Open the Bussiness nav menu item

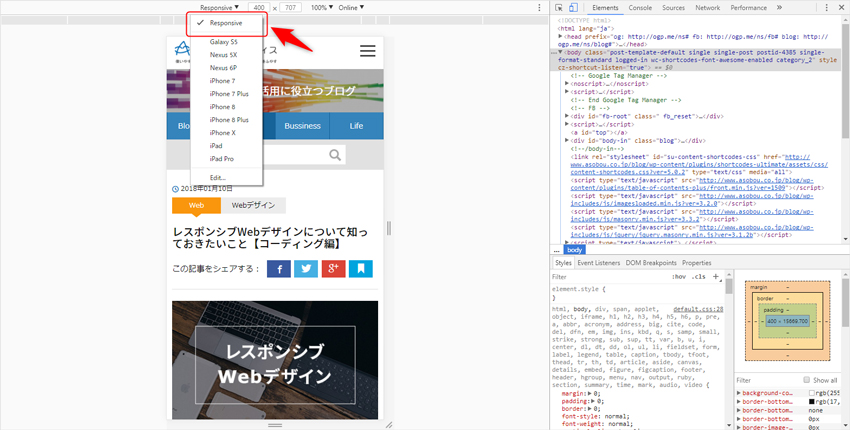tap(302, 126)
